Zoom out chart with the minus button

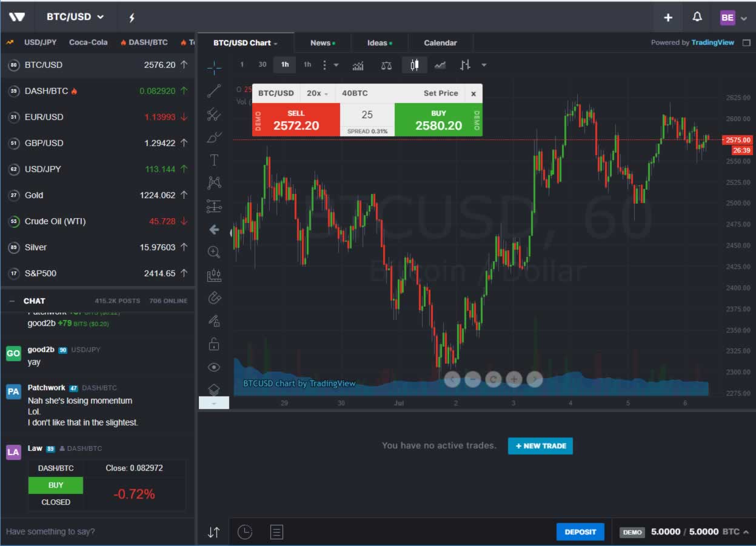472,379
